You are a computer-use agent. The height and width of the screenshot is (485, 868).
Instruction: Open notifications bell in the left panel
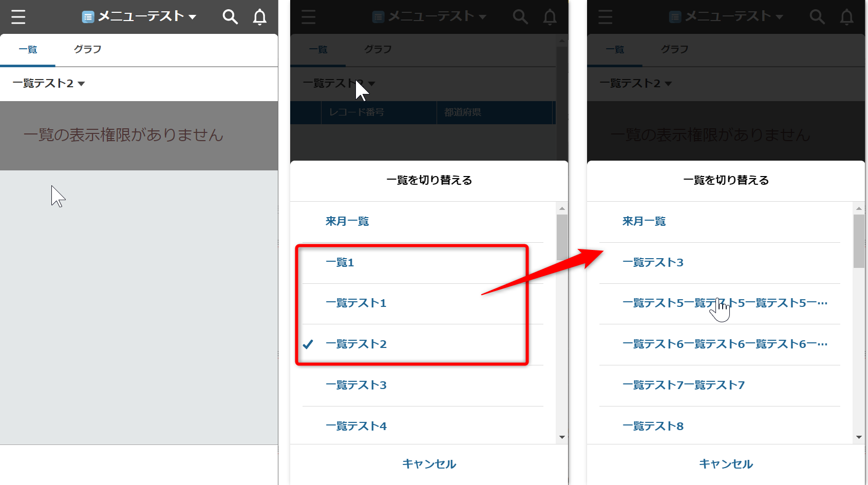pos(260,17)
